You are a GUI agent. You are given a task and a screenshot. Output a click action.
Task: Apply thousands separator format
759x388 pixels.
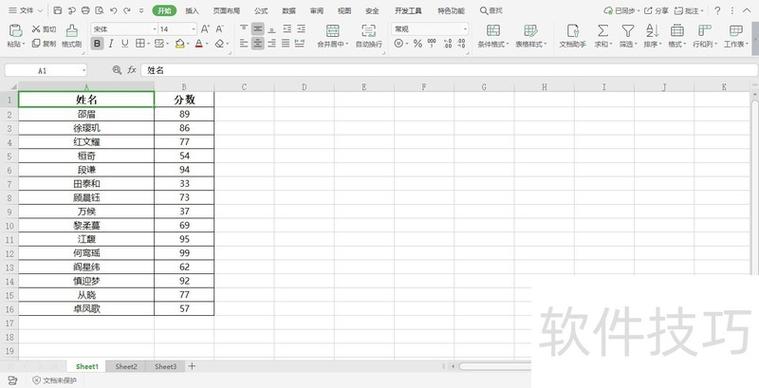click(432, 44)
